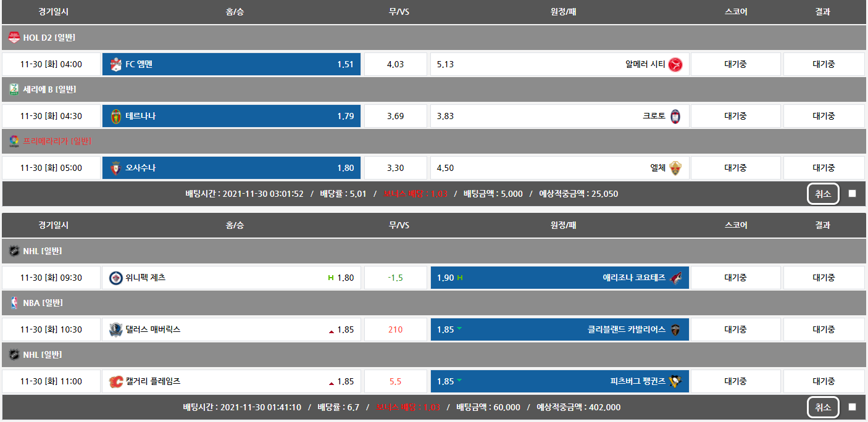Viewport: 868px width, 422px height.
Task: Click the Elche team crest icon
Action: click(x=675, y=168)
